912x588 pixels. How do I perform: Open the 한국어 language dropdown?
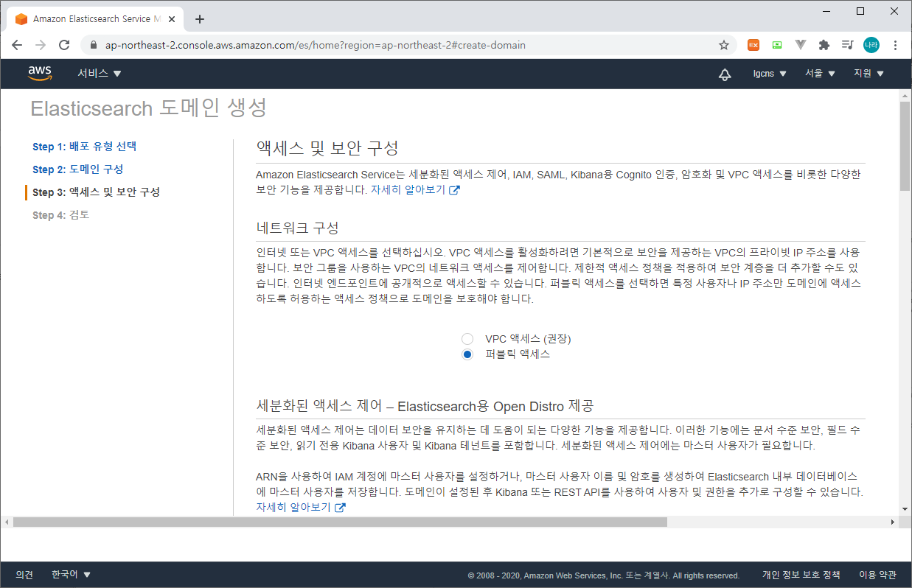click(x=71, y=575)
